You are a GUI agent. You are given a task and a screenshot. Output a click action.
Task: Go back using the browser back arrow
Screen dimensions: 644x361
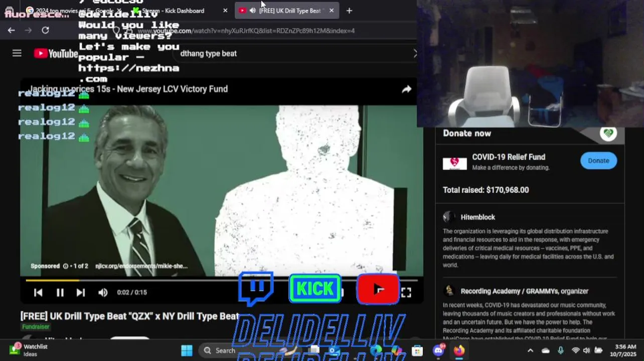point(11,30)
